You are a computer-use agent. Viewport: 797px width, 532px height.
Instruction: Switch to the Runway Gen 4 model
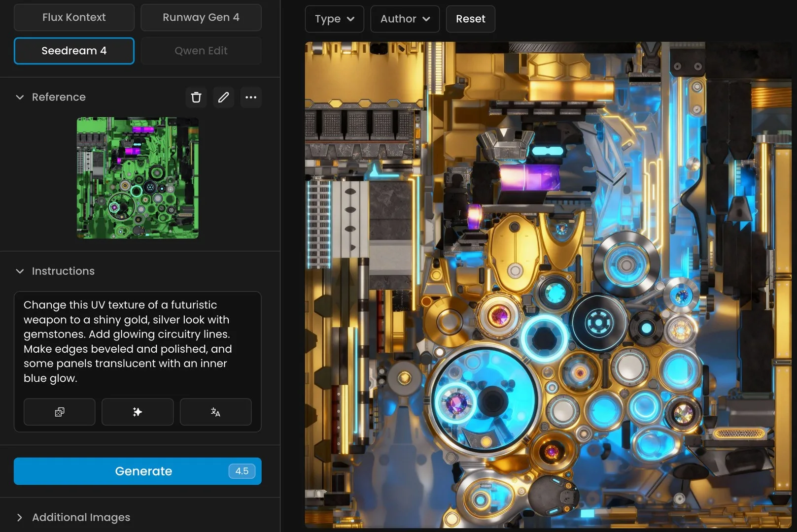pos(201,17)
